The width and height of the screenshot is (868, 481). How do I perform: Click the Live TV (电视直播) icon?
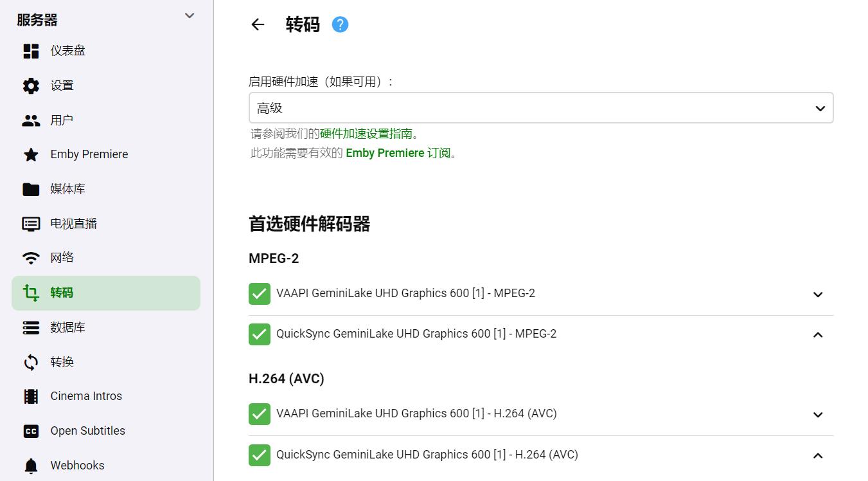(x=31, y=224)
